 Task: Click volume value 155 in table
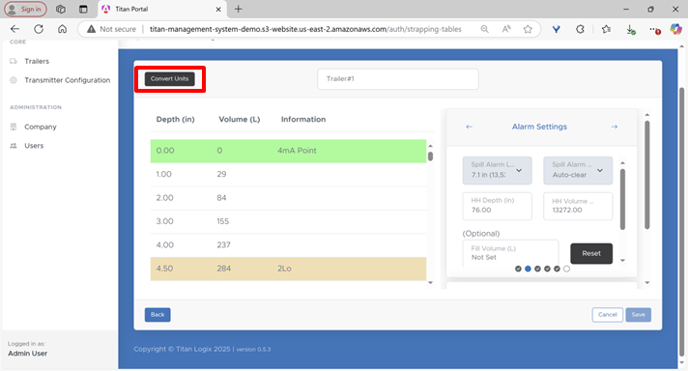(x=223, y=221)
